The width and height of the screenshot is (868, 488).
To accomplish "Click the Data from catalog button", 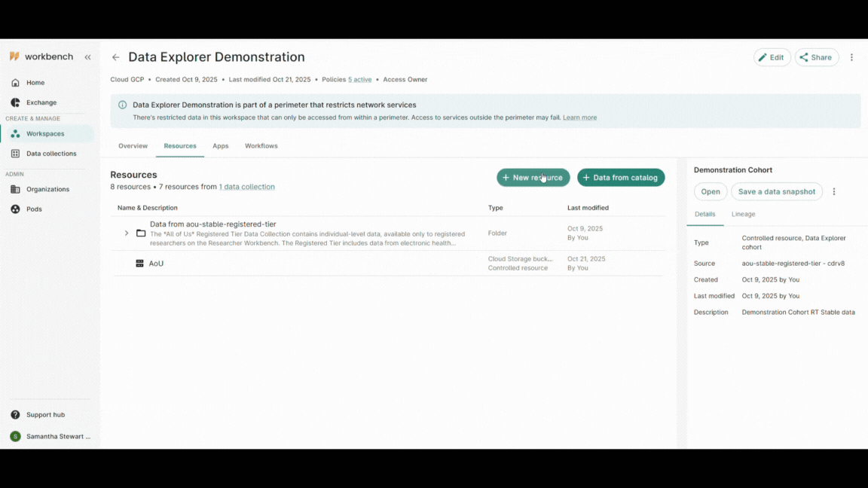I will (621, 178).
